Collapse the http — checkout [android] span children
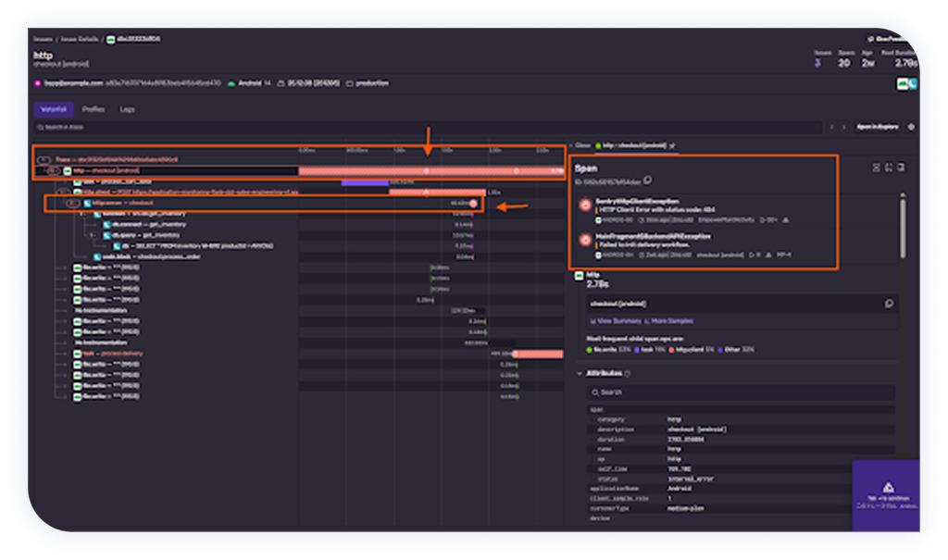The height and width of the screenshot is (560, 948). (x=54, y=170)
